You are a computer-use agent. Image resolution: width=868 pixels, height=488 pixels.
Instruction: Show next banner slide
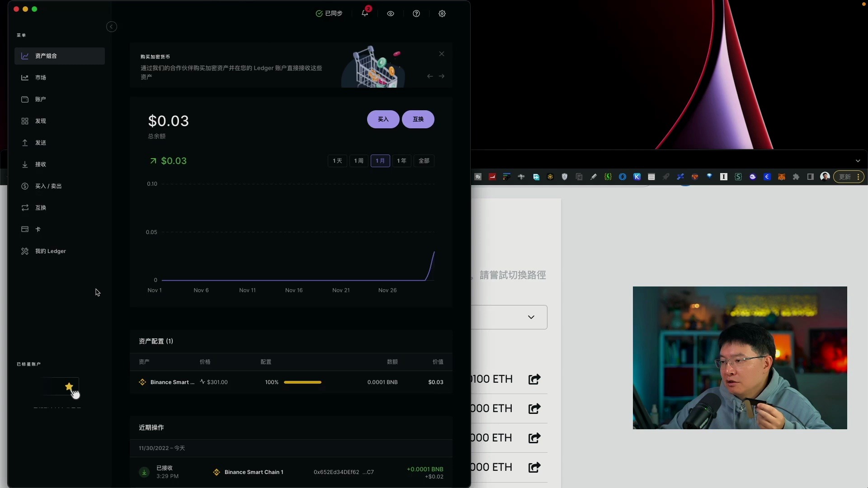[442, 76]
